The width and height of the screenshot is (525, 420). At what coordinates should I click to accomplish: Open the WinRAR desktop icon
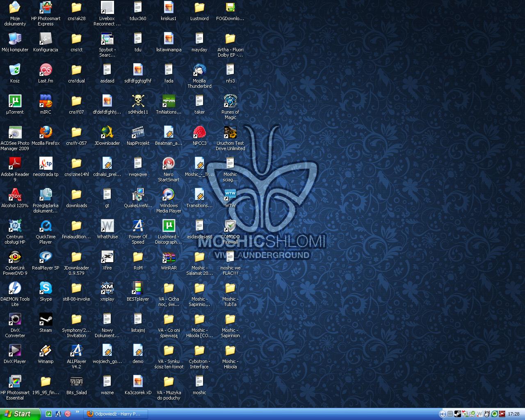pyautogui.click(x=169, y=257)
